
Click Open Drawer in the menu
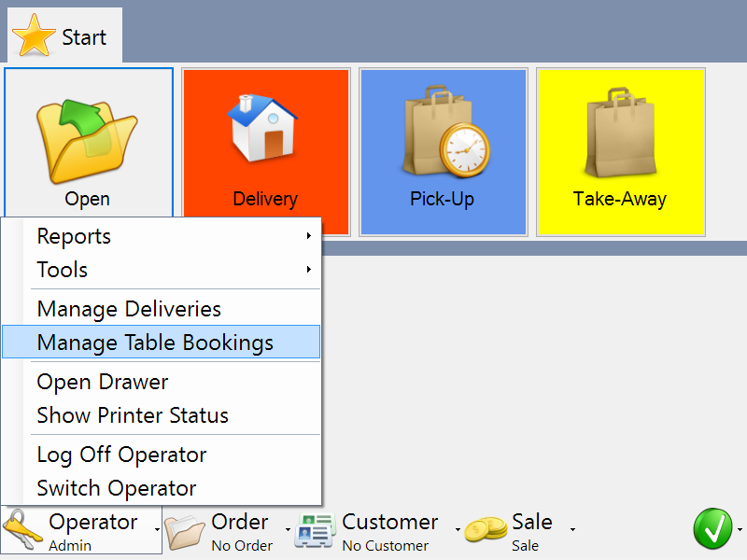tap(103, 382)
